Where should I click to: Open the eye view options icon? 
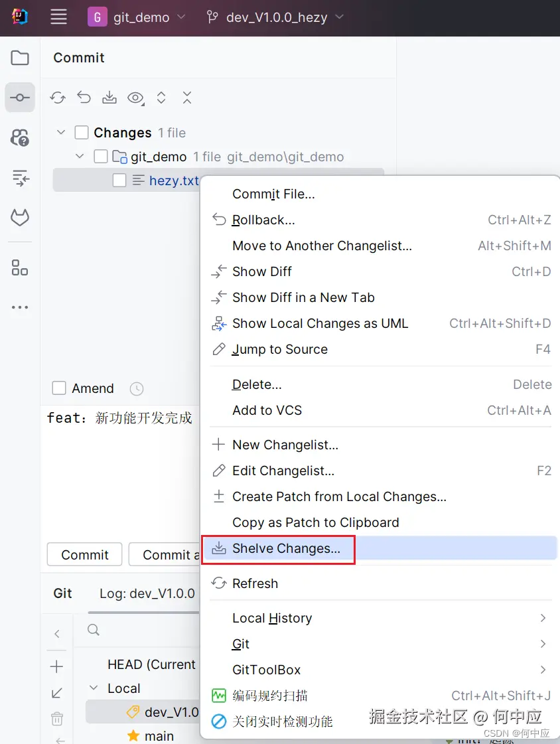click(135, 98)
